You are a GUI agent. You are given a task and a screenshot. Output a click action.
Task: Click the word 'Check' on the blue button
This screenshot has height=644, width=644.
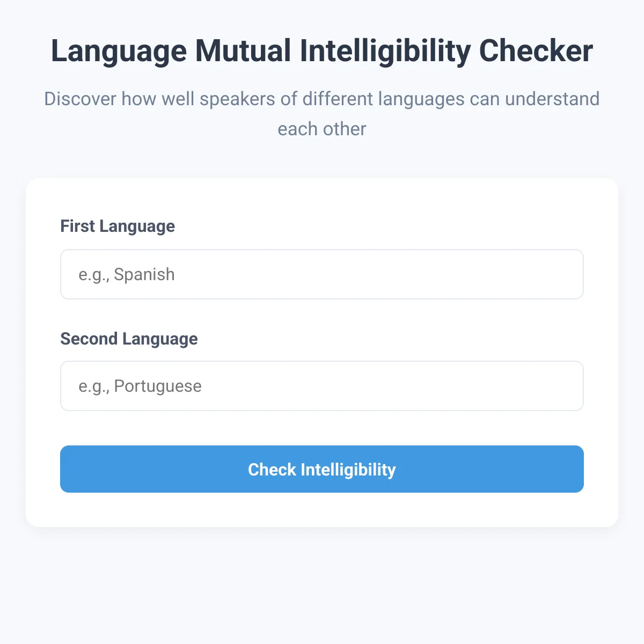(x=272, y=470)
